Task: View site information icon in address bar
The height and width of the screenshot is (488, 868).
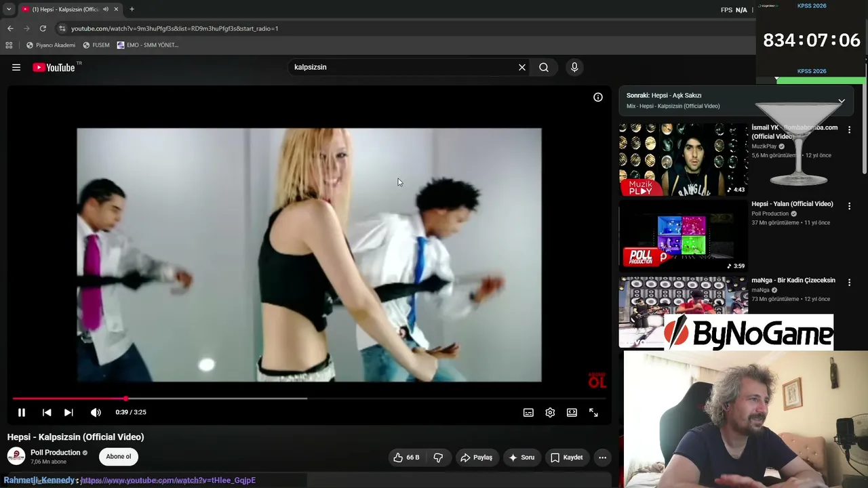Action: 62,28
